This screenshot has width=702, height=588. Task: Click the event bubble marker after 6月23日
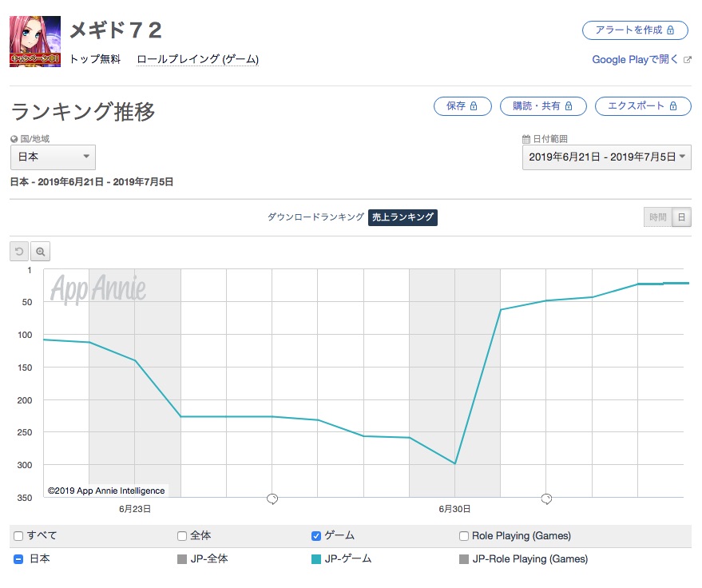[x=272, y=499]
